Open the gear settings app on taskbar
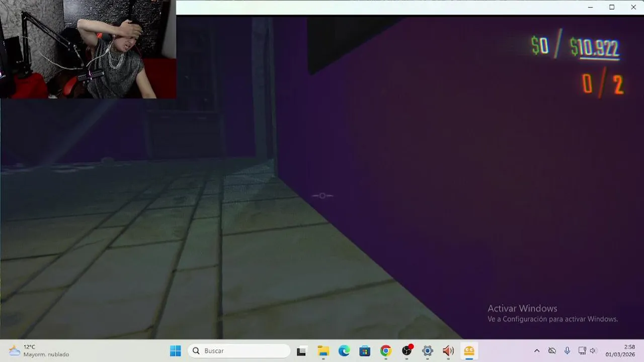The image size is (644, 362). [428, 351]
